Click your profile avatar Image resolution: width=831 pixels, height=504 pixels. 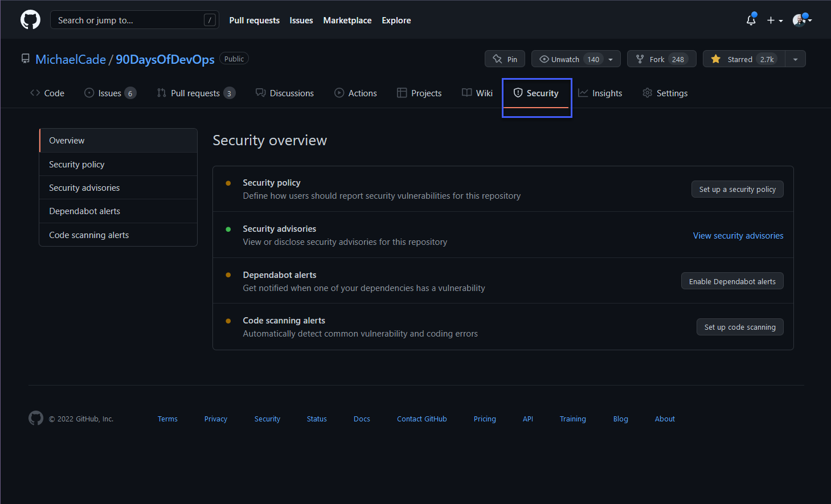click(799, 20)
